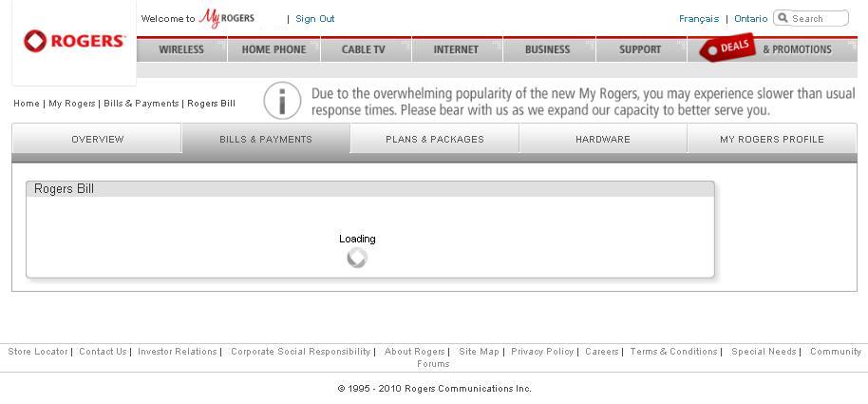868x404 pixels.
Task: Click the slower response times notice text
Action: [x=583, y=102]
